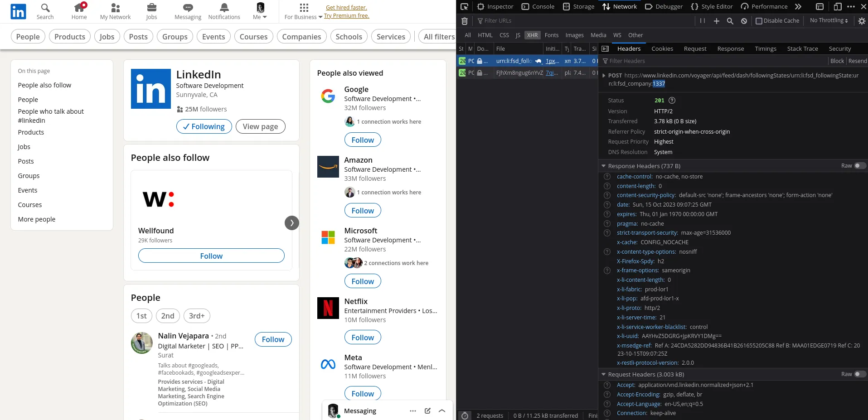Expand the Messaging overlay chevron
This screenshot has width=868, height=420.
[x=442, y=411]
